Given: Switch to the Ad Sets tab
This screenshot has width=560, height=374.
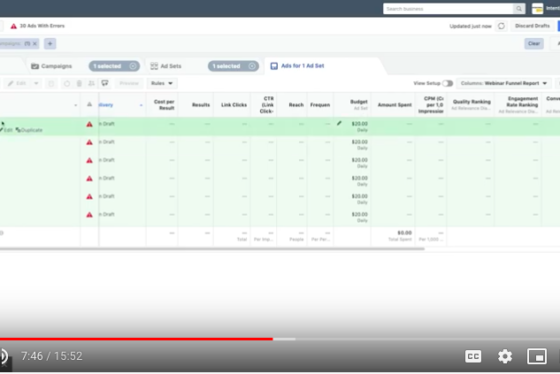Looking at the screenshot, I should (x=166, y=66).
